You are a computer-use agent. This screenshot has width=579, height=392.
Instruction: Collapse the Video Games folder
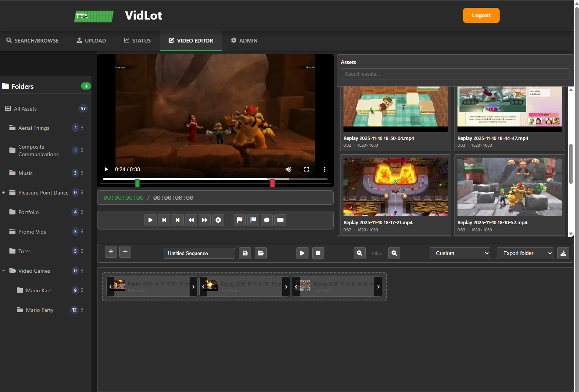click(x=4, y=270)
